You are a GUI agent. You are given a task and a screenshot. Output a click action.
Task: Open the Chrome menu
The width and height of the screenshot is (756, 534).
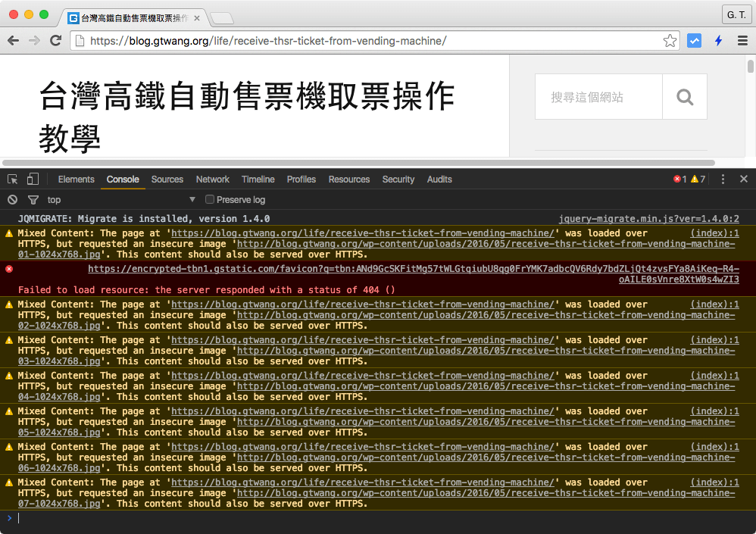742,40
